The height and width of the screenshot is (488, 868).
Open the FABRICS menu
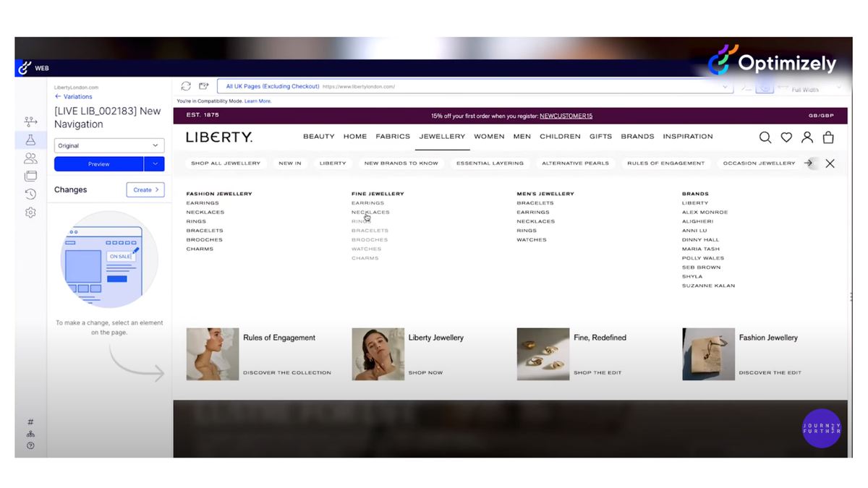coord(393,137)
